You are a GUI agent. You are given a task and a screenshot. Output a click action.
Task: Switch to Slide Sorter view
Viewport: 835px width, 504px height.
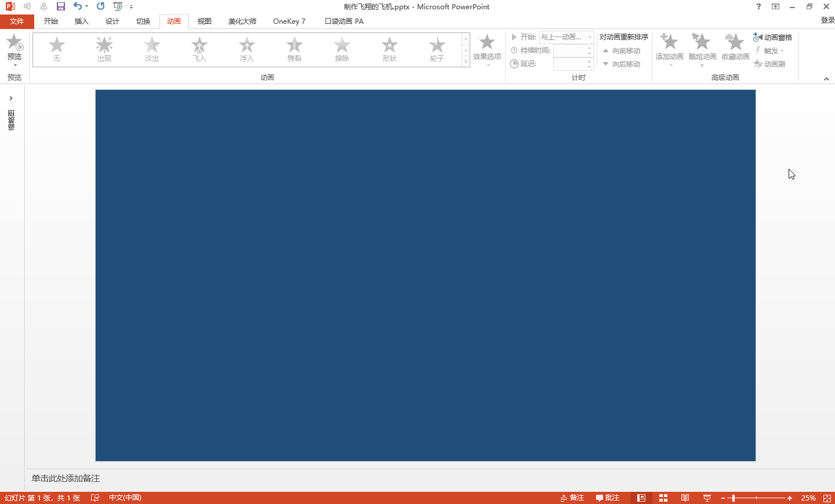coord(663,498)
